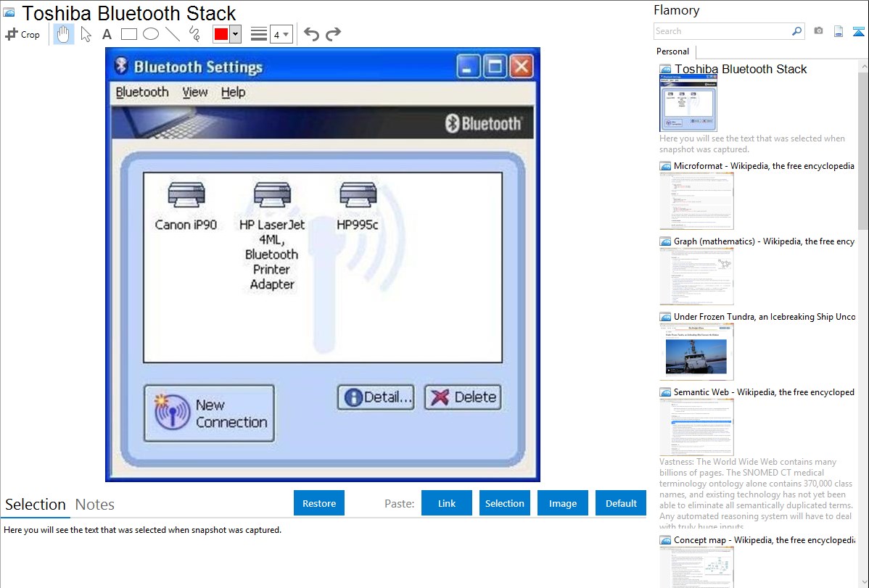Switch to the Notes tab

point(94,505)
